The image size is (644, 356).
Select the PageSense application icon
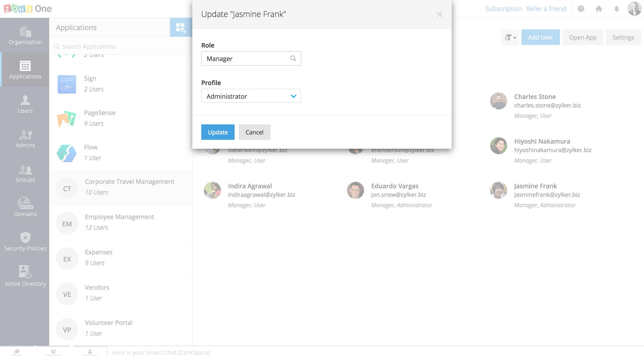(67, 119)
